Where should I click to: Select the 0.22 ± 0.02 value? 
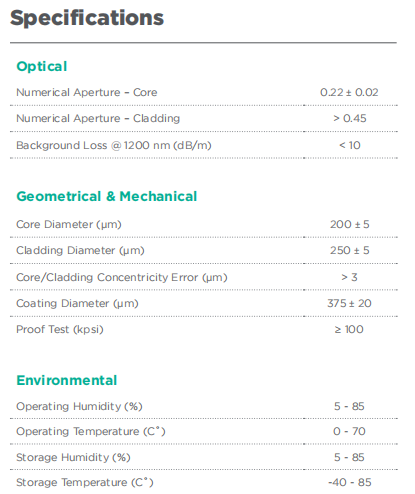[349, 92]
